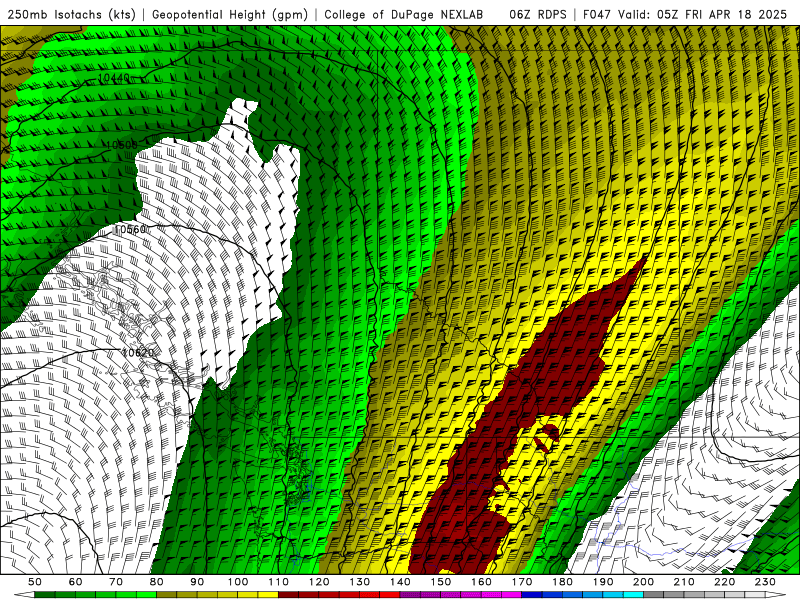Viewport: 800px width, 600px height.
Task: Click the 'Valid: 05Z FRI APR 18 2025' text
Action: pos(703,15)
